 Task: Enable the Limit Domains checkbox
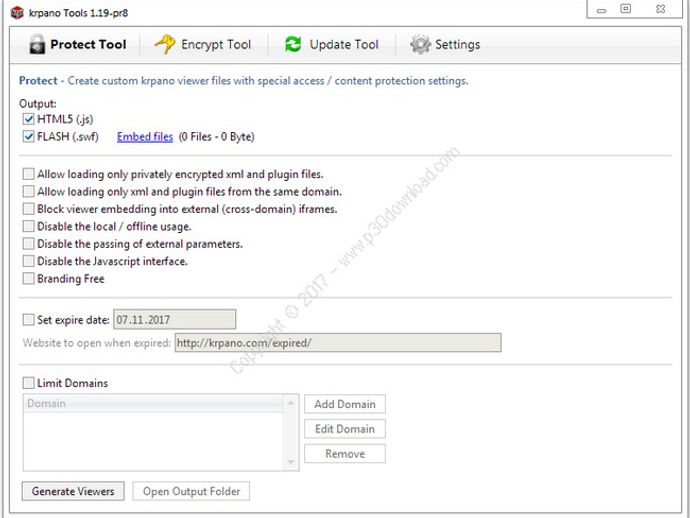click(29, 383)
